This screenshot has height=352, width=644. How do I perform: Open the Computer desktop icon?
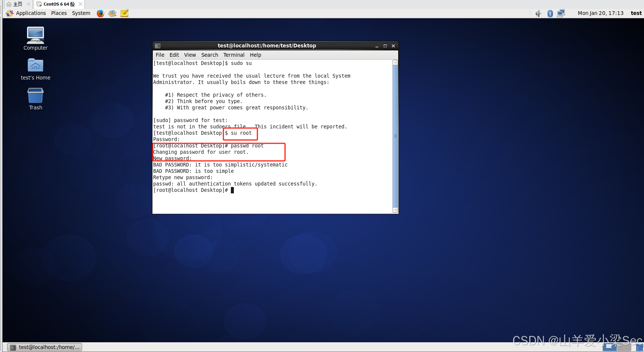pyautogui.click(x=35, y=38)
